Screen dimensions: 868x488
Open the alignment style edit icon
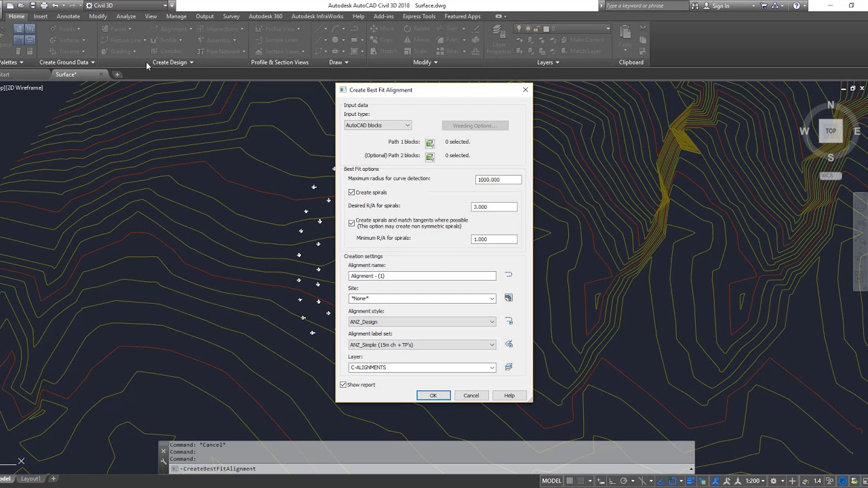pyautogui.click(x=509, y=321)
